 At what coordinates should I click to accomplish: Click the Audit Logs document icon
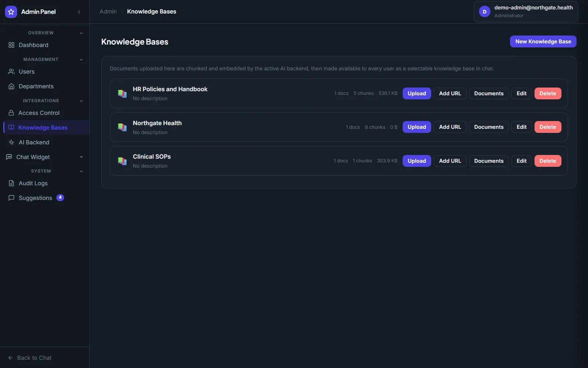pyautogui.click(x=11, y=183)
